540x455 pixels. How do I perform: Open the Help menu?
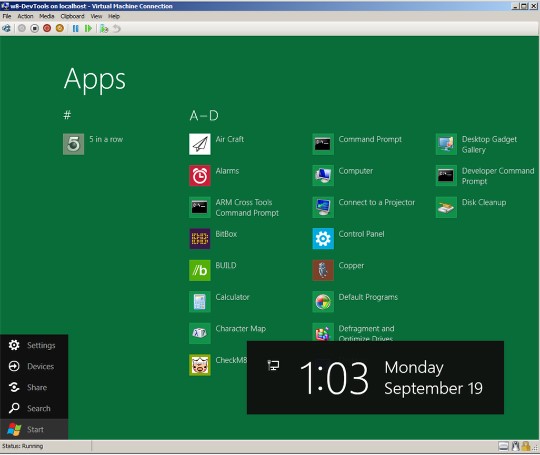[114, 16]
